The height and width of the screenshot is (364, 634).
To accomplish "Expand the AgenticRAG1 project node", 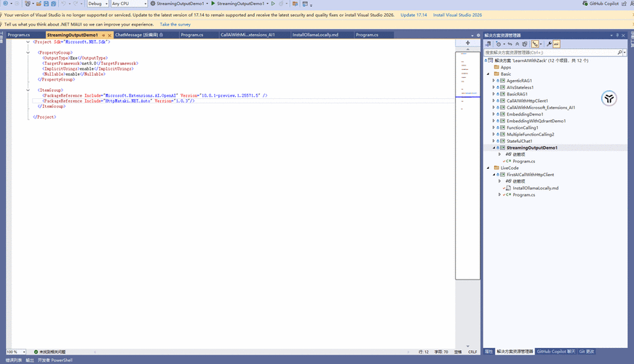I will click(x=494, y=81).
